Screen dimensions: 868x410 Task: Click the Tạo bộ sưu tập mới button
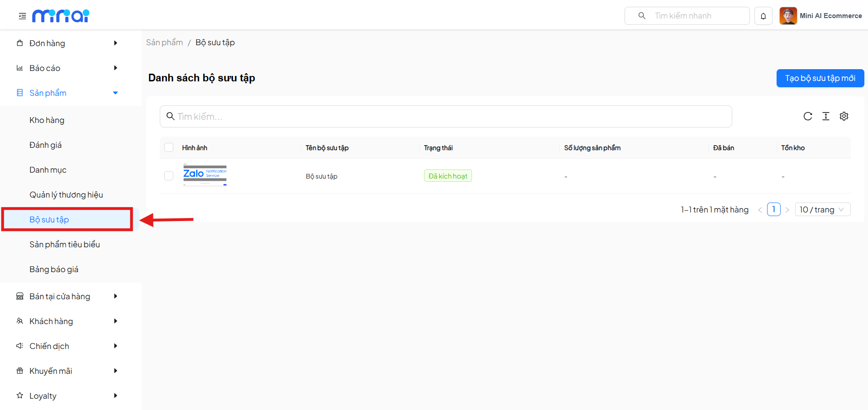pos(820,78)
